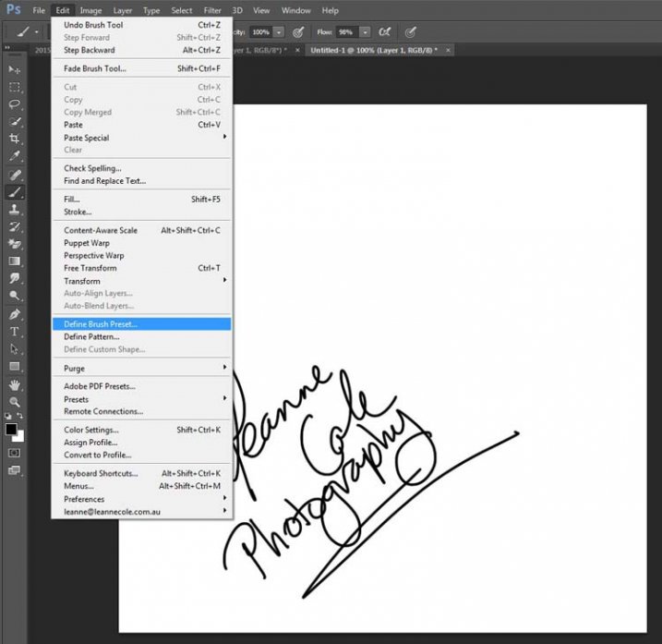Viewport: 662px width, 644px height.
Task: Toggle Quick Mask mode
Action: click(x=15, y=453)
